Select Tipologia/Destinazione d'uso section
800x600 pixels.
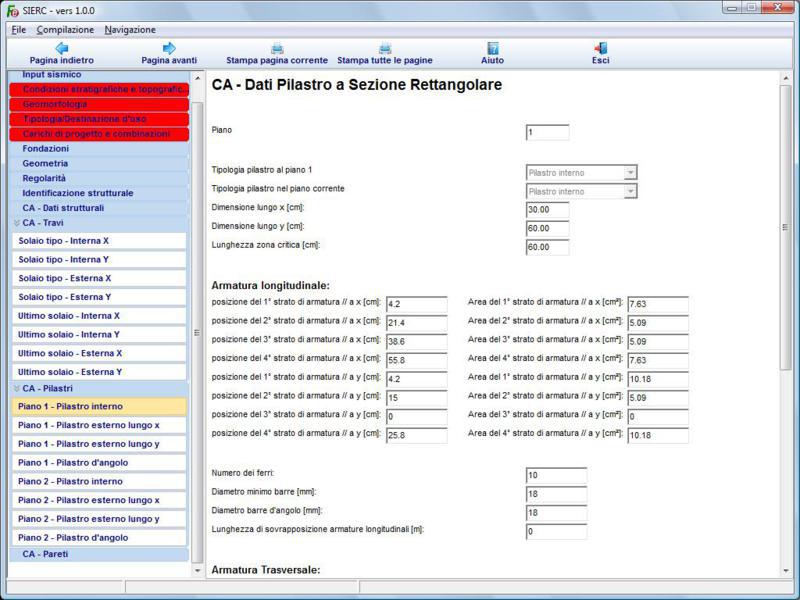[99, 119]
